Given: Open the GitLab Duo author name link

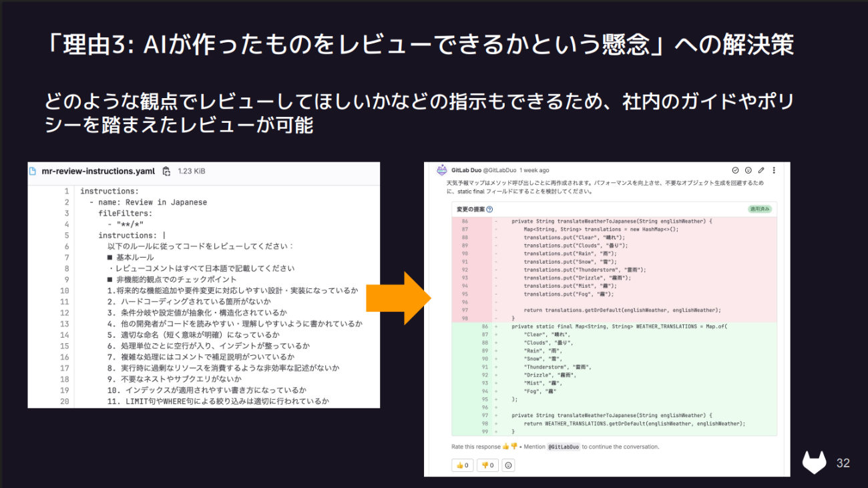Looking at the screenshot, I should click(x=466, y=170).
